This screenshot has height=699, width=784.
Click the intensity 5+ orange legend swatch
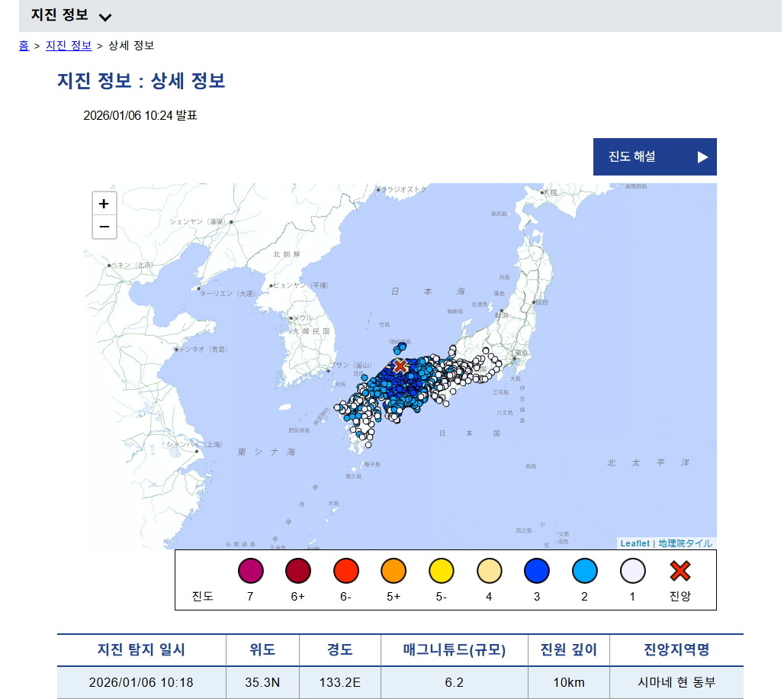394,570
